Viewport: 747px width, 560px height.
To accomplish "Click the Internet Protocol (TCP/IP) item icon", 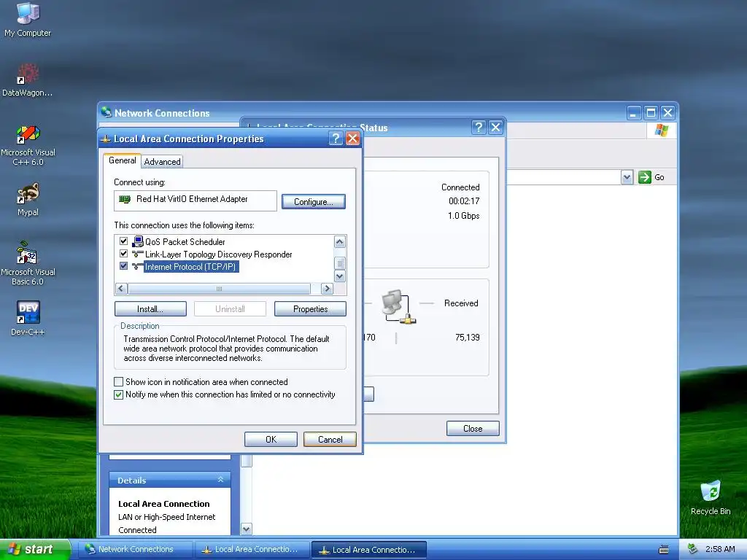I will tap(138, 267).
